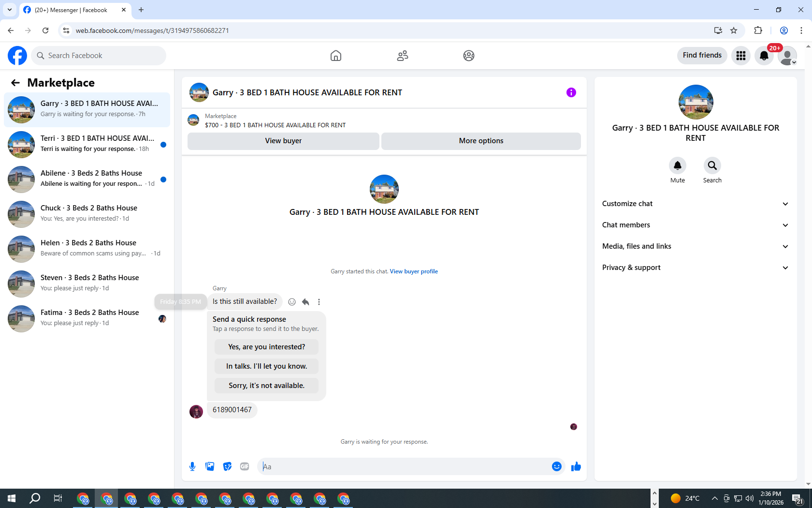
Task: Click the Find friends button
Action: click(702, 55)
